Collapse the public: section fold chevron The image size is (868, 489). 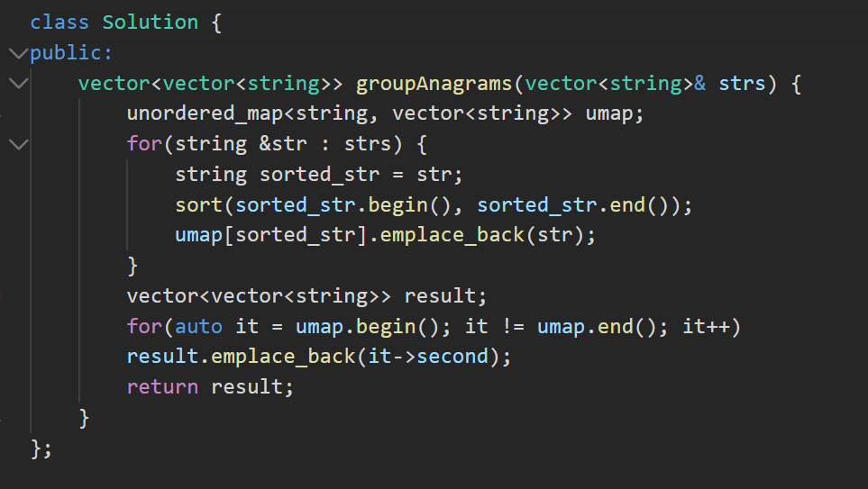point(19,53)
